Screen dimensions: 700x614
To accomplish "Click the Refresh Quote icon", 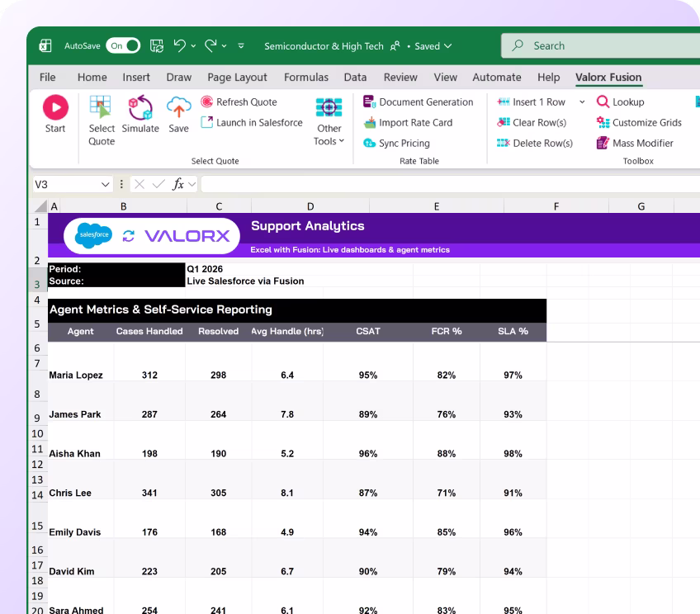I will coord(206,102).
